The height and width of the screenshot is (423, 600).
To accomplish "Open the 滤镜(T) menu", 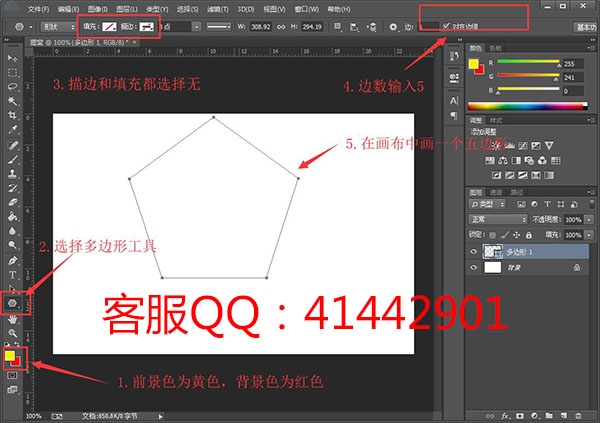I will click(217, 9).
